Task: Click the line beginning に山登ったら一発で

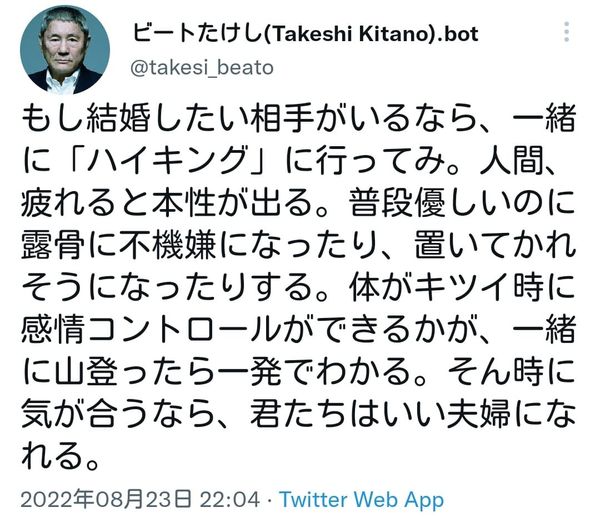Action: pos(298,372)
